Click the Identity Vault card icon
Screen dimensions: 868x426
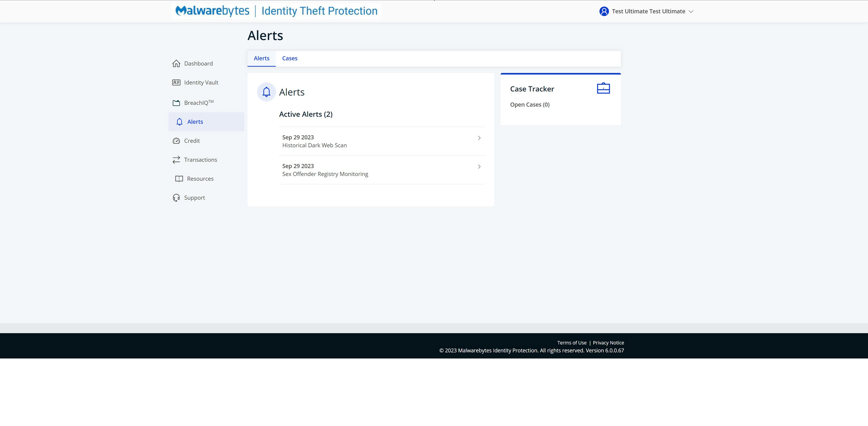(176, 83)
